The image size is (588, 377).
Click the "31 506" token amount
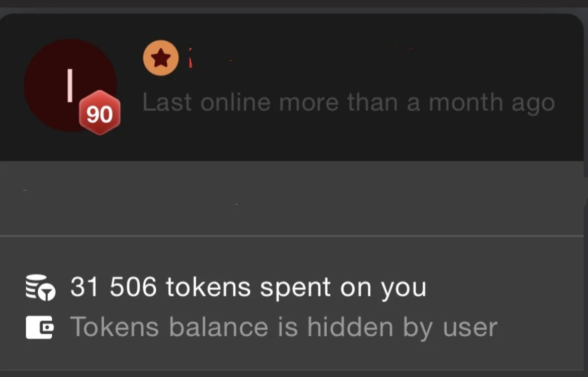tap(113, 287)
